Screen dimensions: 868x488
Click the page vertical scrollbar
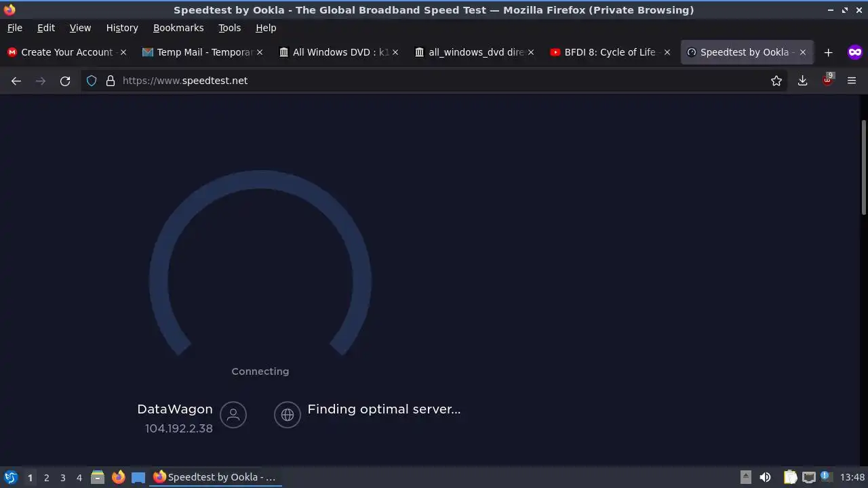(863, 168)
